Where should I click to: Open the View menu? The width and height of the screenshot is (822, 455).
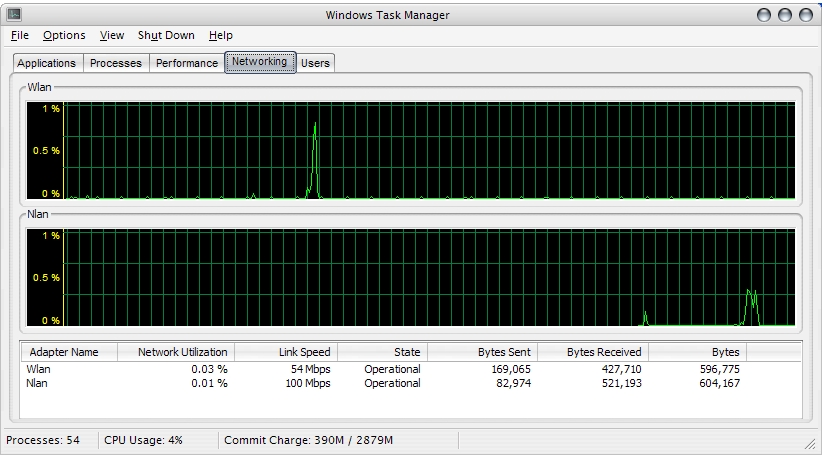(x=112, y=35)
